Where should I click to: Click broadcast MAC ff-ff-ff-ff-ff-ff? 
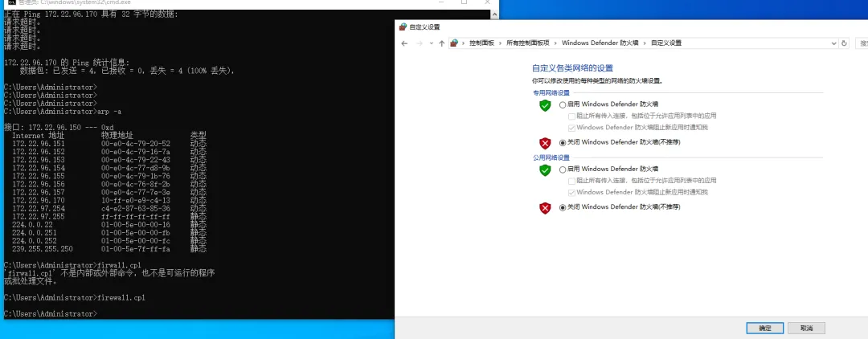[136, 217]
